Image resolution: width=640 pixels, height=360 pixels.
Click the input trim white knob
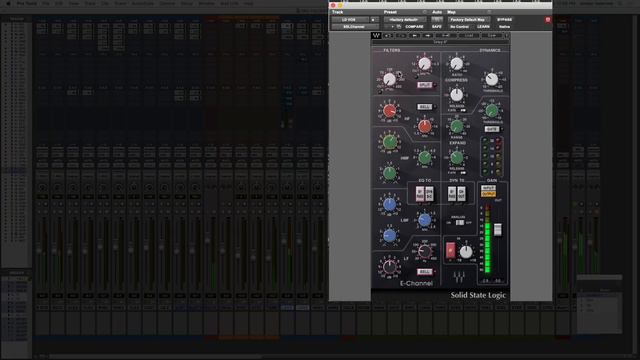[466, 251]
